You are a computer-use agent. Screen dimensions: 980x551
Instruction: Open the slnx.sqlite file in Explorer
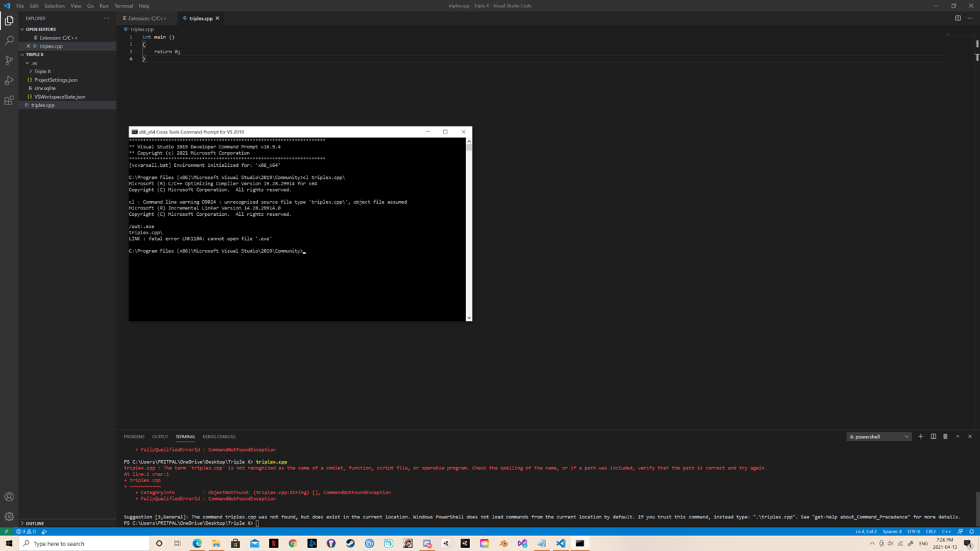coord(45,88)
